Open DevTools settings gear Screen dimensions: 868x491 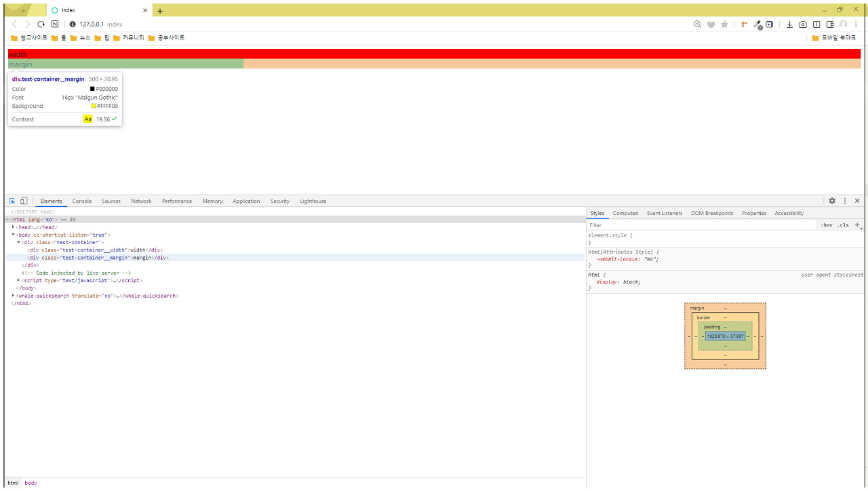pos(832,201)
